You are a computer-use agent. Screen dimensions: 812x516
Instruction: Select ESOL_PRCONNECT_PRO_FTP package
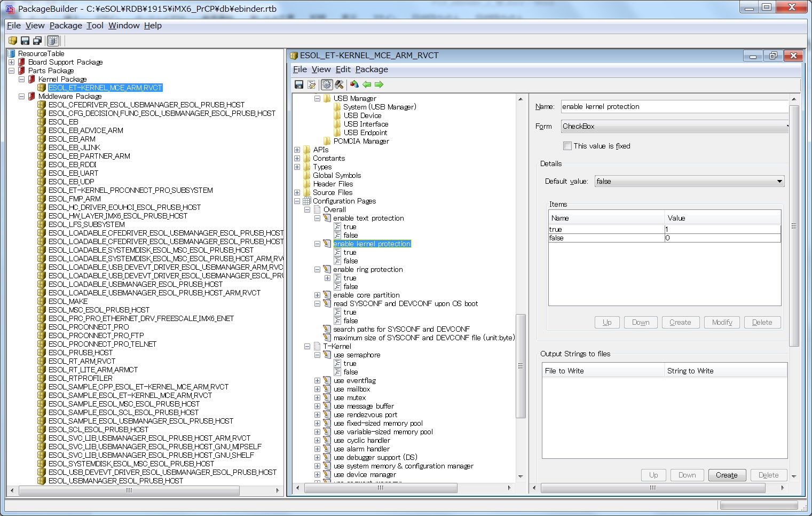(96, 335)
